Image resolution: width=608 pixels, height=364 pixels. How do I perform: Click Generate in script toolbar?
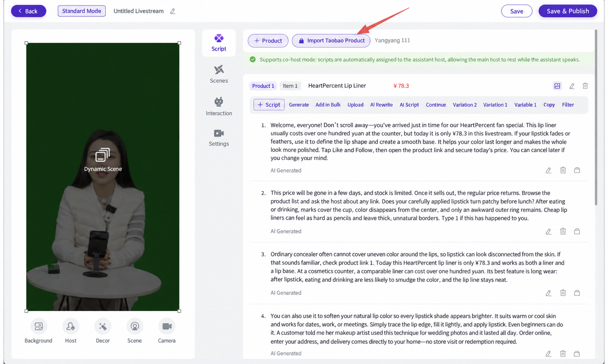(x=299, y=105)
